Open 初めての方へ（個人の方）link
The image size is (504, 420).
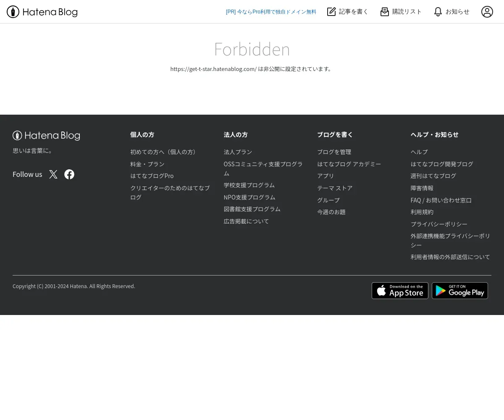pos(164,152)
